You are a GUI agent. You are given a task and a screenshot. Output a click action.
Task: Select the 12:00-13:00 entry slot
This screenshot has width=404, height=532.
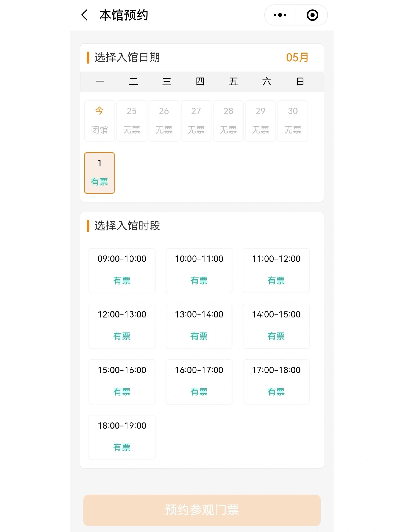122,326
